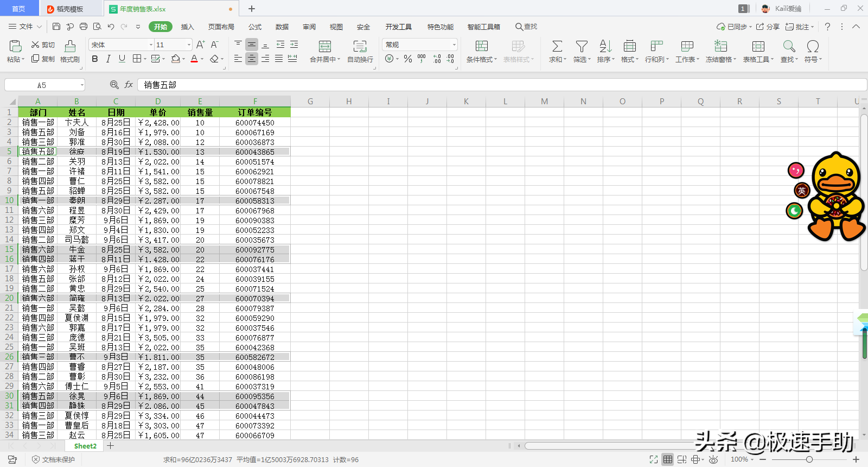Click the zoom slider handle in status bar
This screenshot has width=868, height=467.
tap(809, 459)
